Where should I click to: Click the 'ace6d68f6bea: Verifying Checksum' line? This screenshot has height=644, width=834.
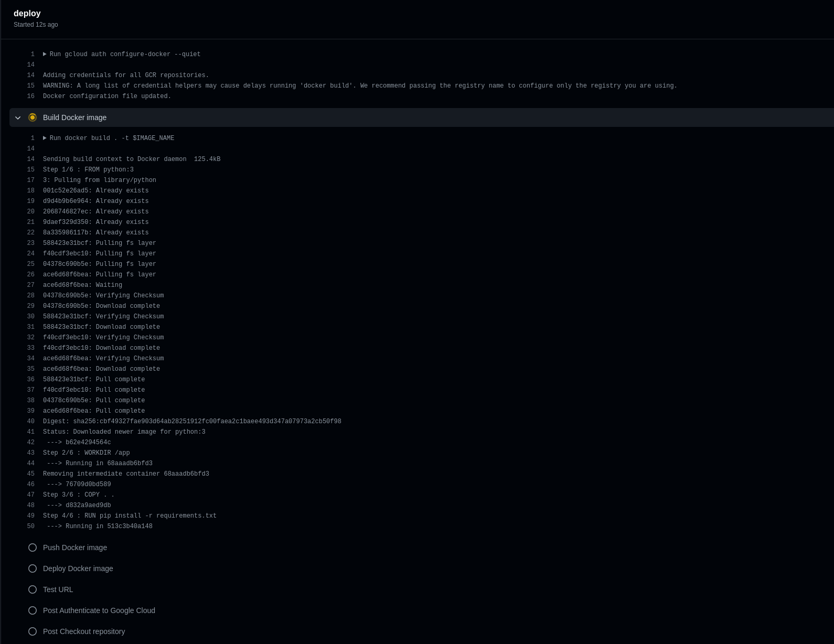(103, 358)
